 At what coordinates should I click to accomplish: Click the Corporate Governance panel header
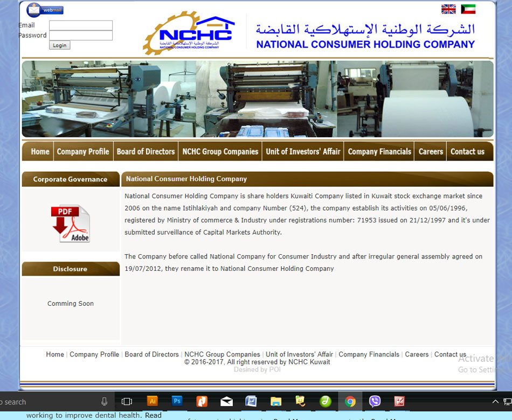click(x=71, y=179)
